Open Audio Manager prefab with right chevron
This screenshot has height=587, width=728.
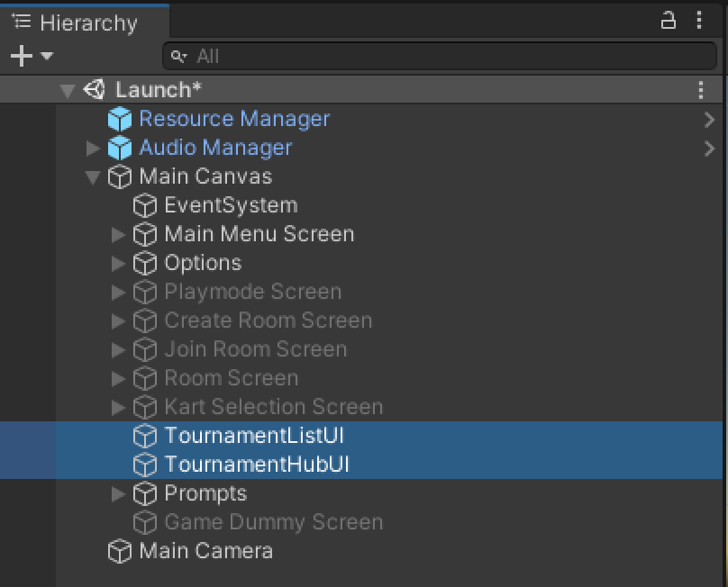710,148
